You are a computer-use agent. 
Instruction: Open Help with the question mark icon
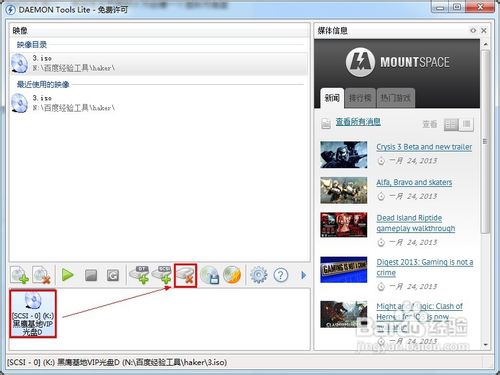(x=281, y=275)
